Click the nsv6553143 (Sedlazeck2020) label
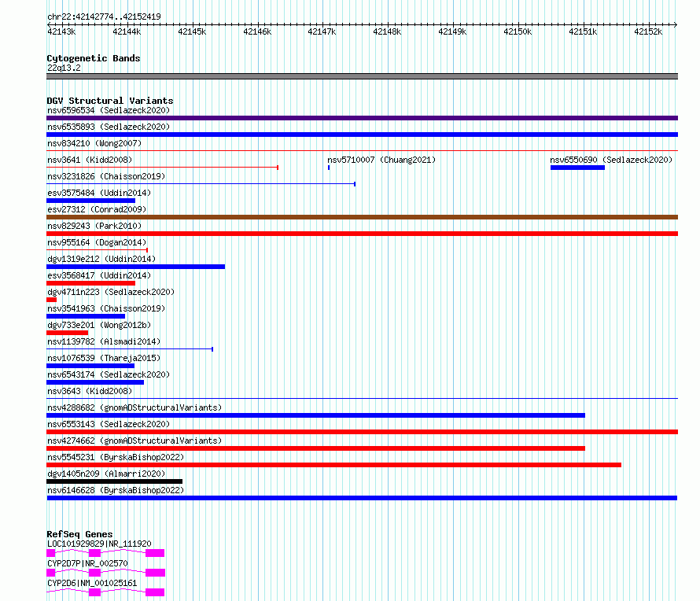This screenshot has height=601, width=700. (109, 424)
